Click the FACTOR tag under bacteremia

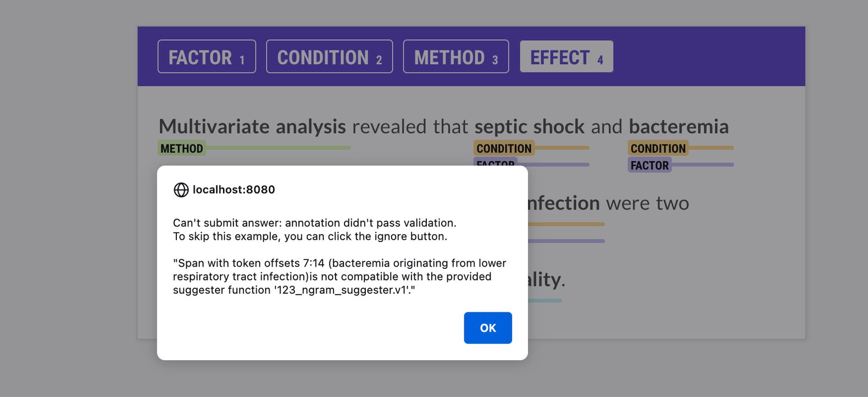click(x=649, y=165)
